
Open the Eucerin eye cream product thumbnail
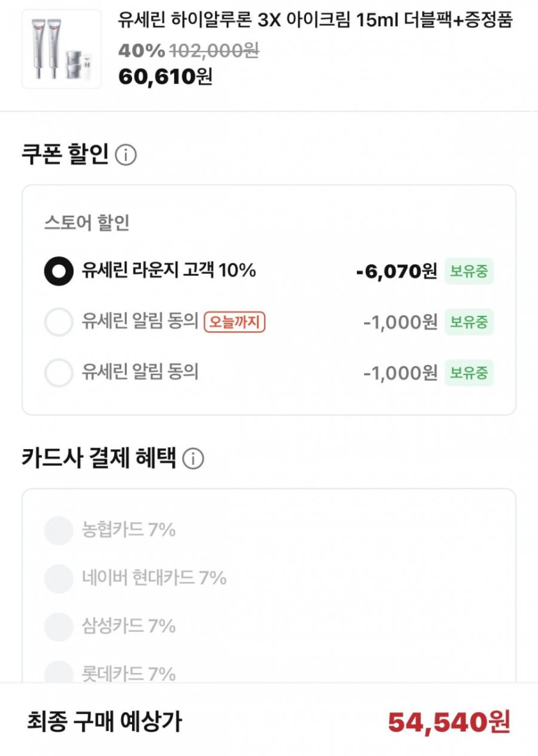(62, 50)
